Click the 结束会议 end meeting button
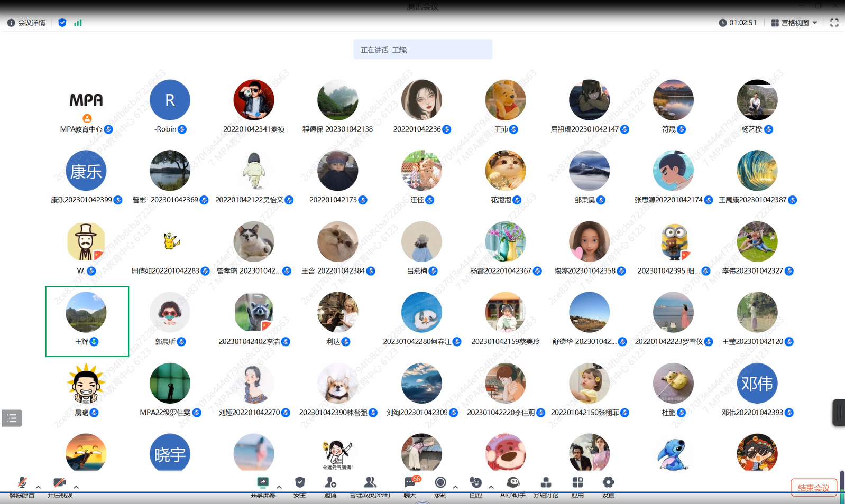Screen dimensions: 845x504 (813, 487)
